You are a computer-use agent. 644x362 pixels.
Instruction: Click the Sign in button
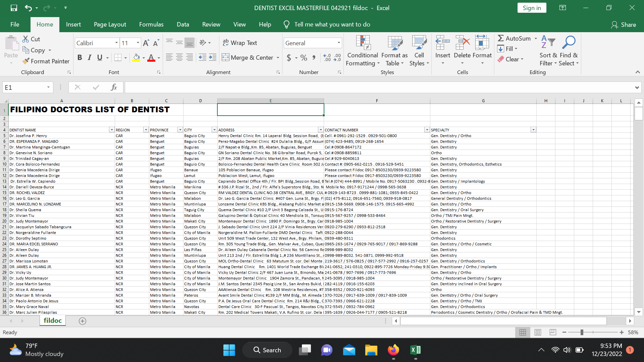coord(532,8)
